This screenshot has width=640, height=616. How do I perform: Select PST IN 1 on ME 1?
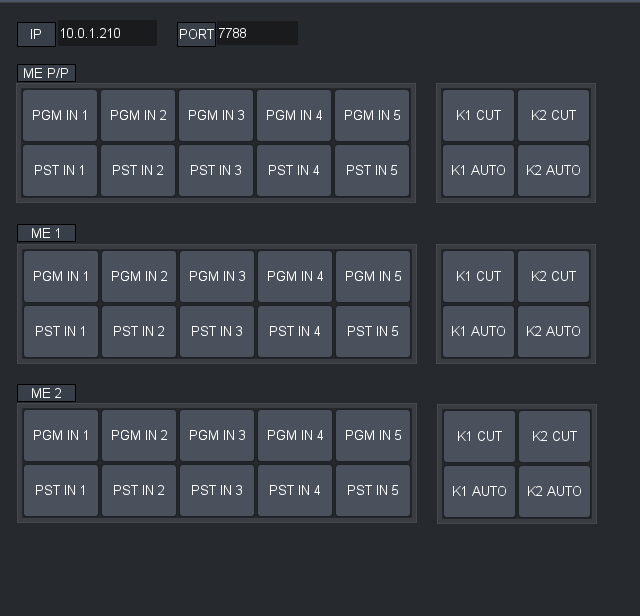click(61, 332)
